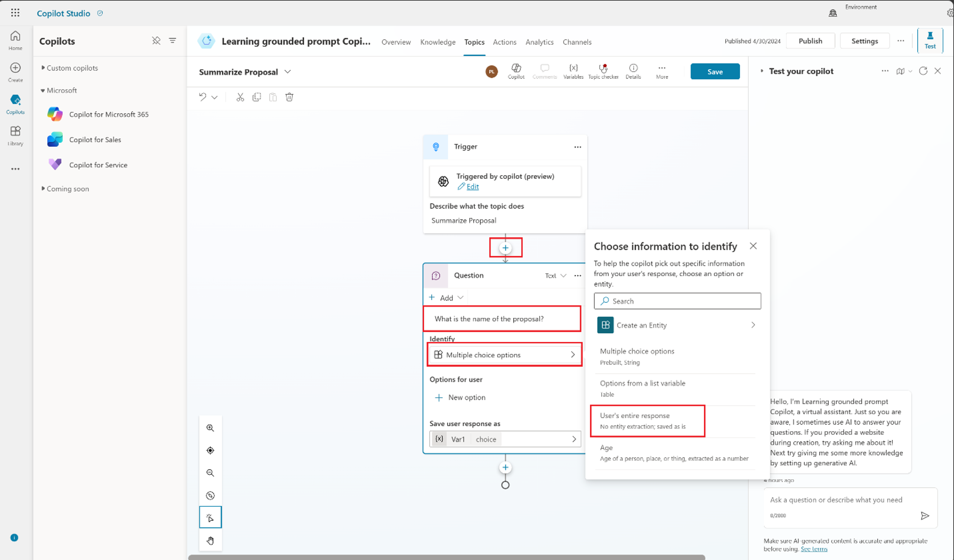Click New option under Options for user
The image size is (954, 560).
coord(461,397)
